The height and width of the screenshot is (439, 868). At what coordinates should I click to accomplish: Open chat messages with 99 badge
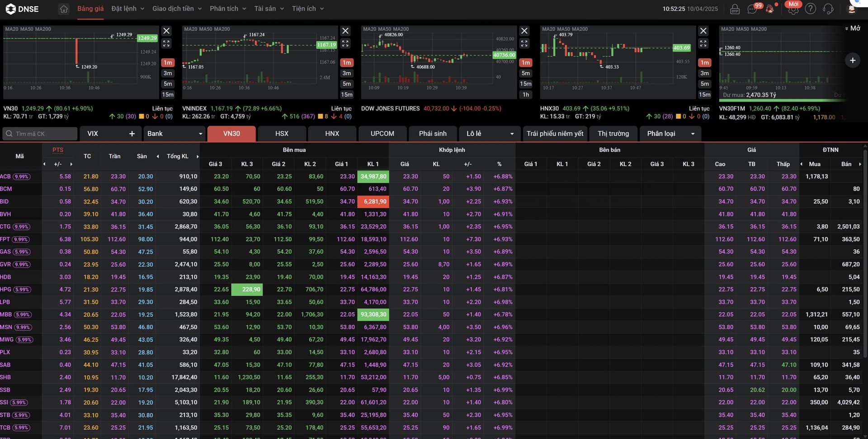click(752, 9)
